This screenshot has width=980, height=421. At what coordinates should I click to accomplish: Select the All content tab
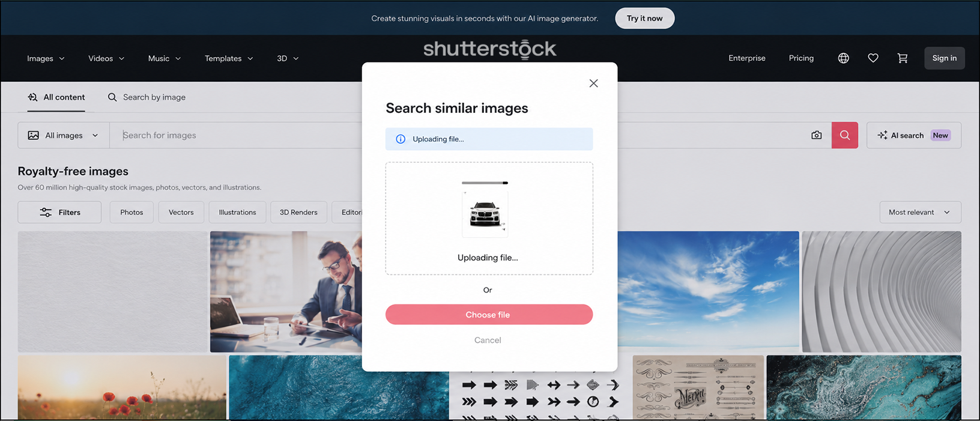tap(56, 97)
